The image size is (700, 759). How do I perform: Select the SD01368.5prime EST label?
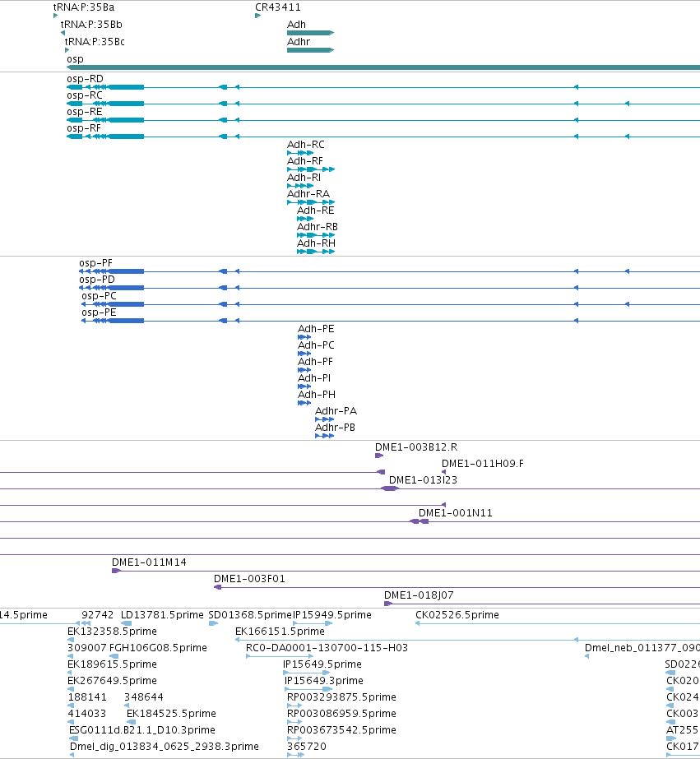click(x=250, y=615)
